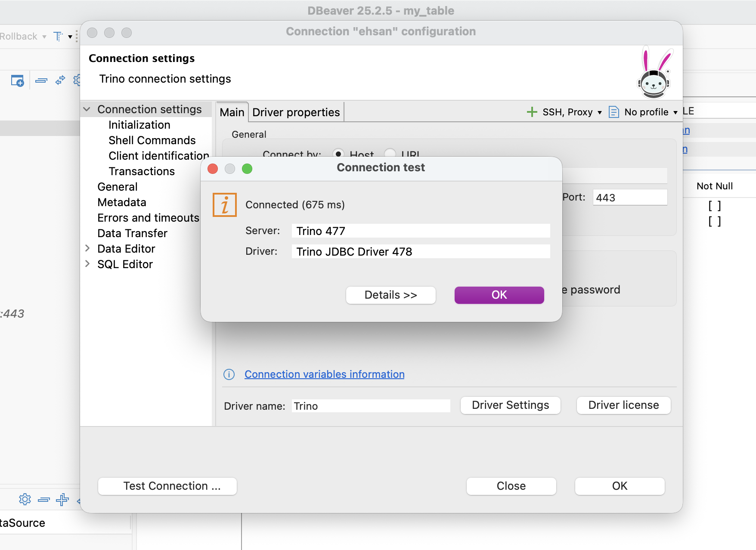This screenshot has height=550, width=756.
Task: Open the No profile dropdown
Action: [x=644, y=112]
